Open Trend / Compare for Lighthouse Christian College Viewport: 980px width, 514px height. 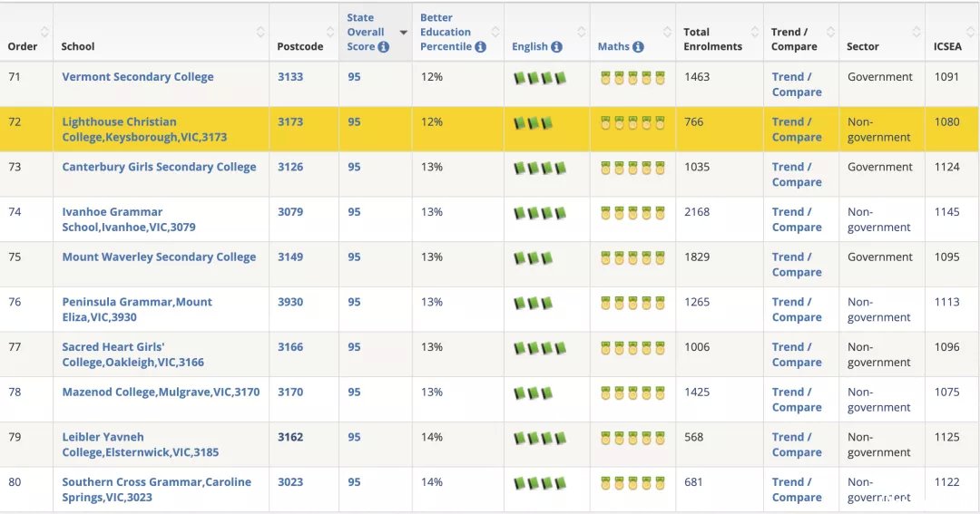tap(797, 130)
